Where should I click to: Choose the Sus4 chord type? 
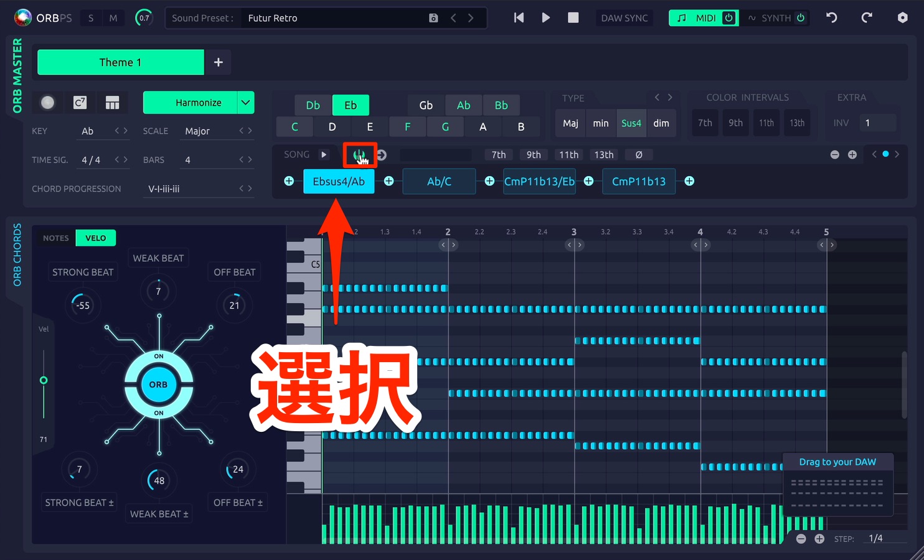tap(631, 123)
